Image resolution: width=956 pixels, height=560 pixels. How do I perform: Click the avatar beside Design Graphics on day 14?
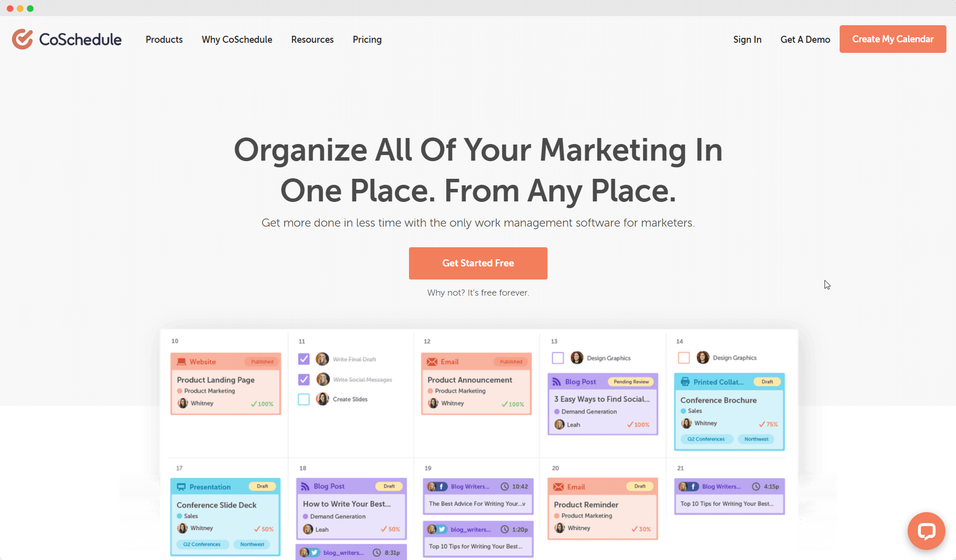[703, 358]
